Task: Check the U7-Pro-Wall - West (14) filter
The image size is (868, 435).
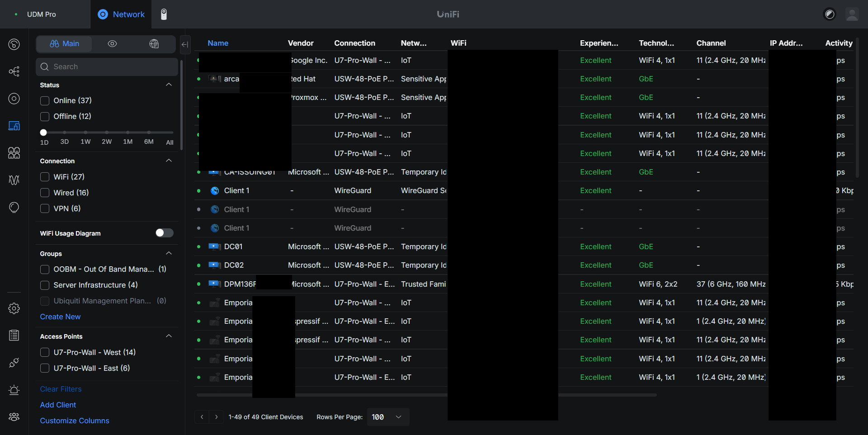Action: coord(45,352)
